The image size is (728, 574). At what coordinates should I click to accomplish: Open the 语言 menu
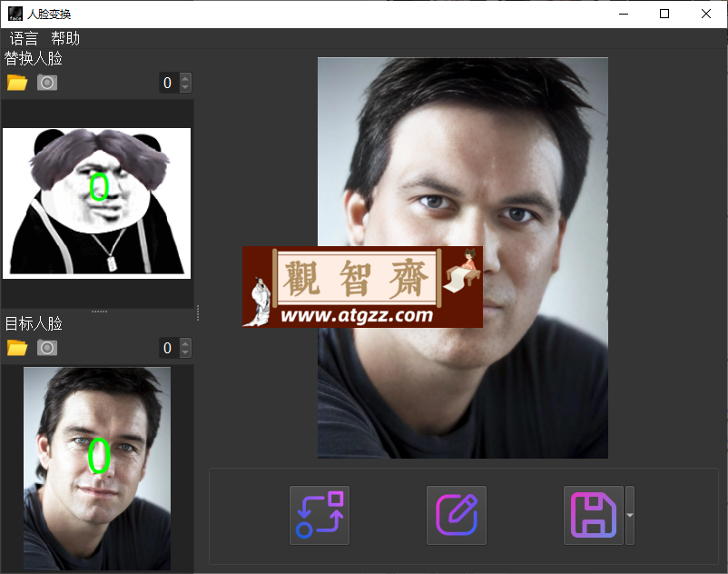click(24, 38)
